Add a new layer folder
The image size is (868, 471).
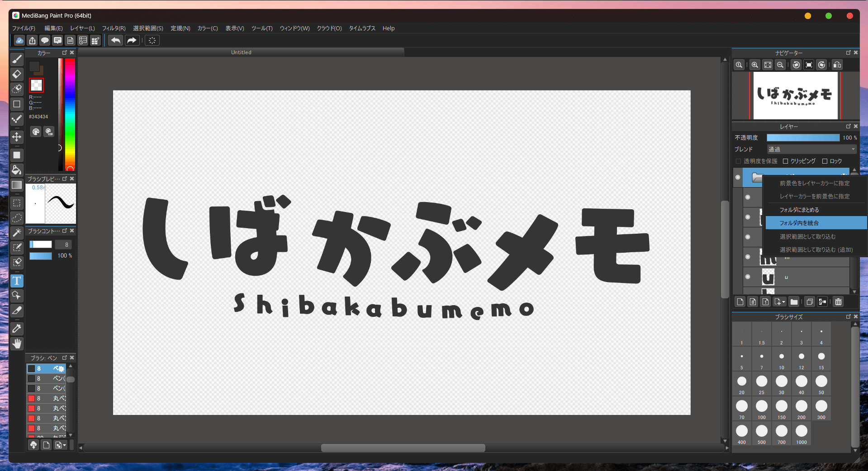(794, 302)
